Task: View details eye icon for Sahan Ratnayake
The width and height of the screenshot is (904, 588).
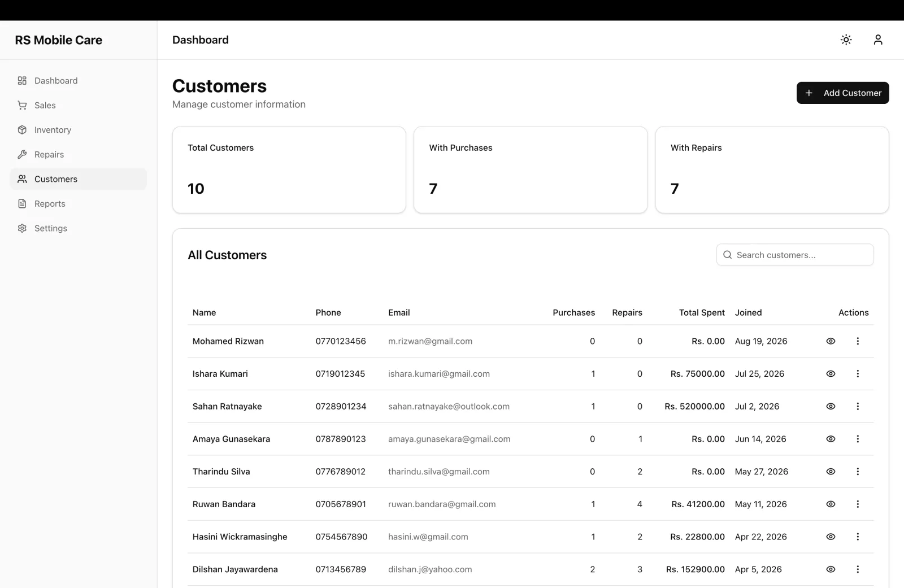Action: click(x=831, y=406)
